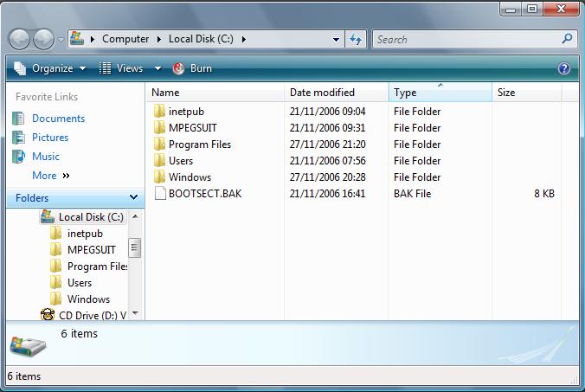
Task: Open the recent pages dropdown arrow
Action: tap(61, 39)
